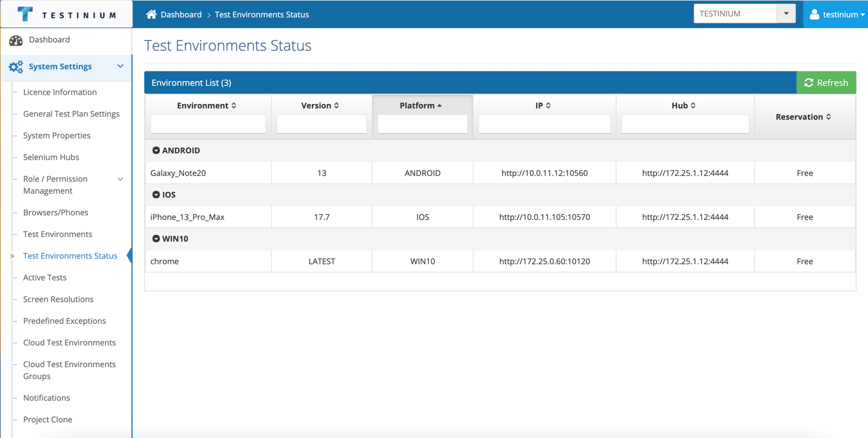Click the iPhone_13_Pro_Max environment cell
The image size is (868, 438).
(208, 217)
